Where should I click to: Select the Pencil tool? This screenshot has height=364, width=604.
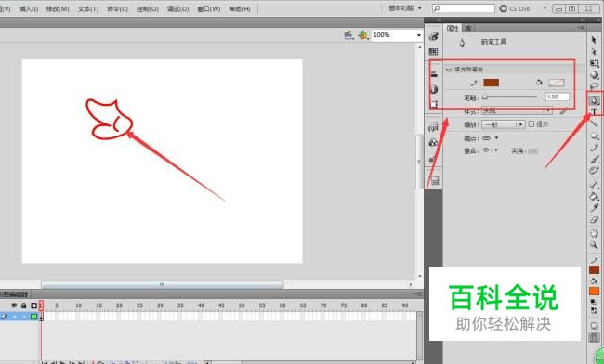pos(594,148)
